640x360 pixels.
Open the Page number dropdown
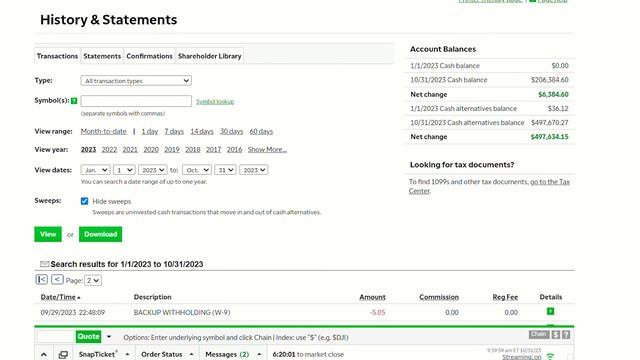[x=93, y=280]
